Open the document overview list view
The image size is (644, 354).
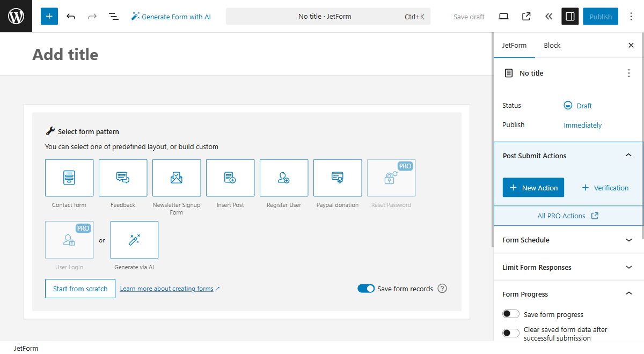tap(114, 16)
